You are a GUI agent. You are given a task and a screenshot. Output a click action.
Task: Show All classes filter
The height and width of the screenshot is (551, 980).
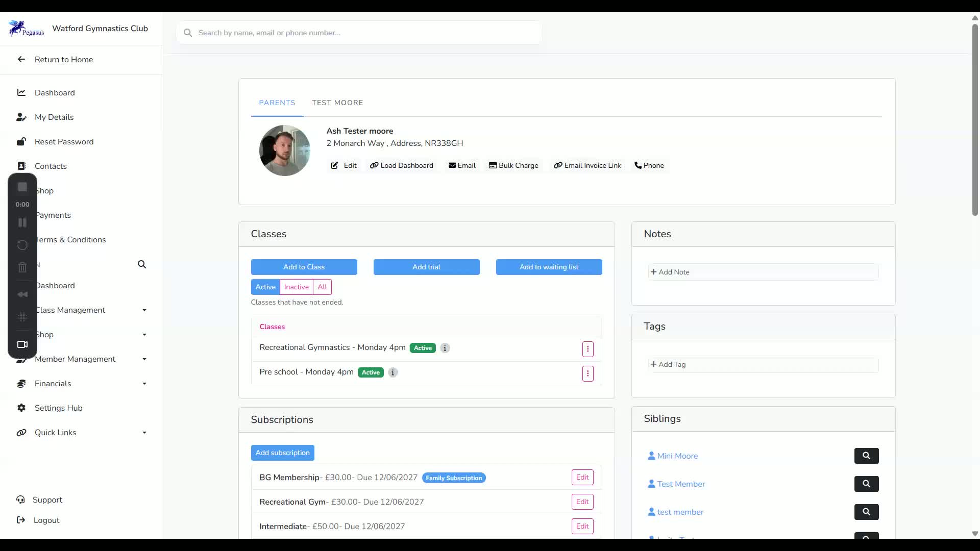click(x=322, y=287)
